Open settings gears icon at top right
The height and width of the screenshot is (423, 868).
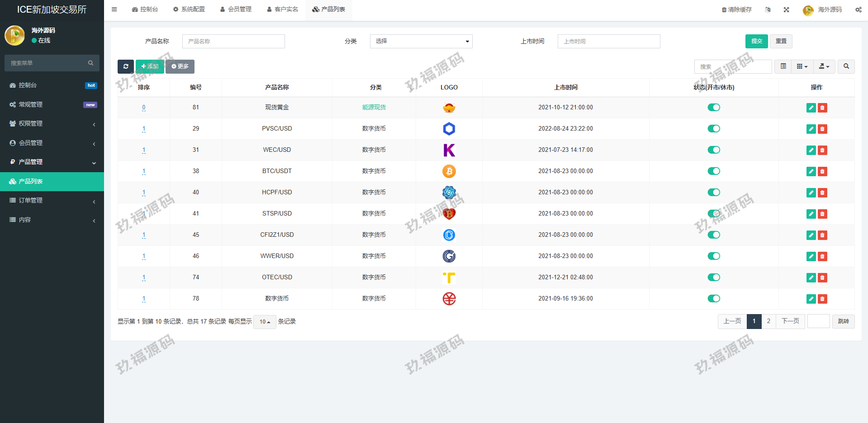pos(858,9)
